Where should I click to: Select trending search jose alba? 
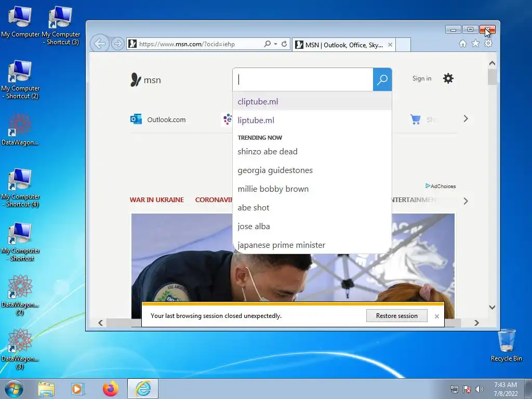coord(312,226)
